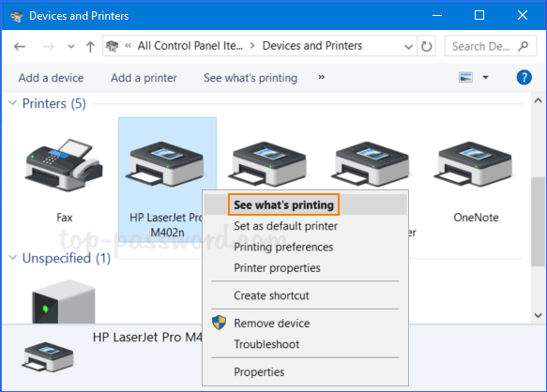Image resolution: width=547 pixels, height=392 pixels.
Task: Expand the address bar history dropdown
Action: pos(408,46)
